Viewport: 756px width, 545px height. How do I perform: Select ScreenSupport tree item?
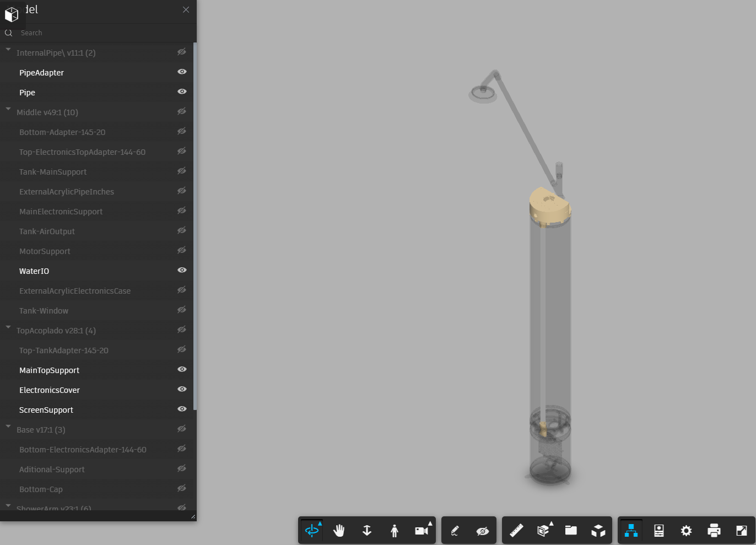(46, 410)
